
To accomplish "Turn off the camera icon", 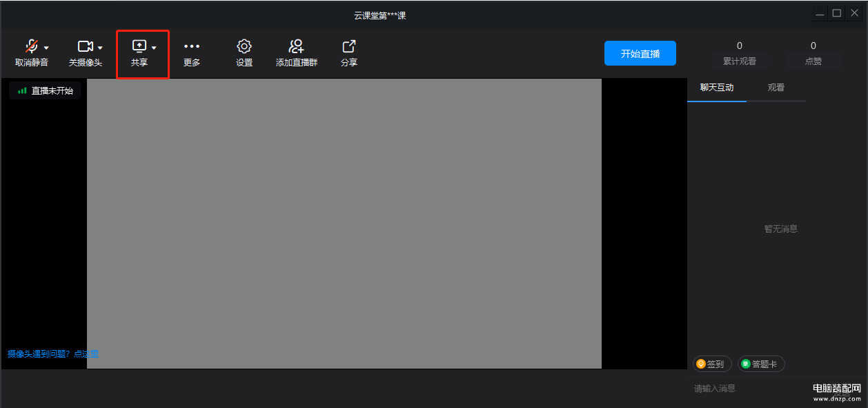I will click(x=85, y=46).
